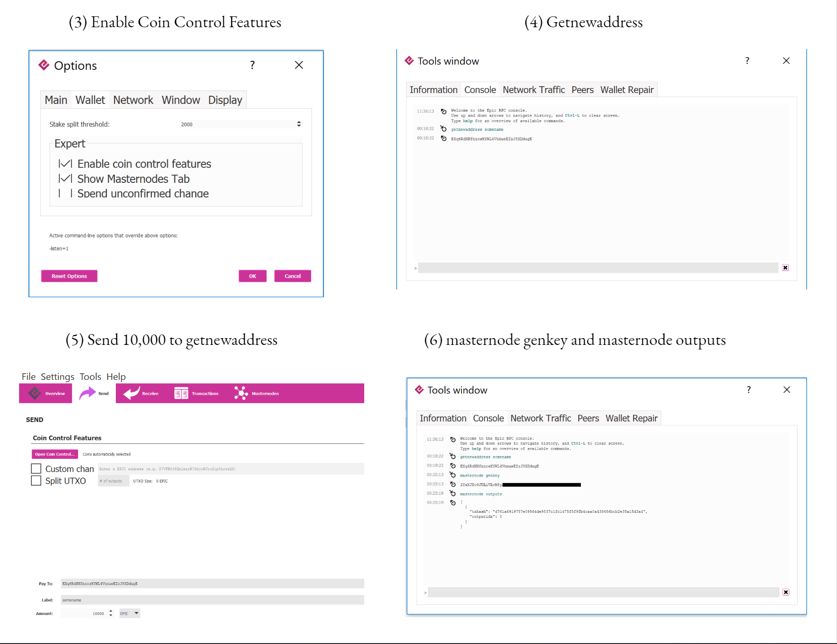This screenshot has height=644, width=837.
Task: Click console input in lower Tools window
Action: click(x=603, y=592)
